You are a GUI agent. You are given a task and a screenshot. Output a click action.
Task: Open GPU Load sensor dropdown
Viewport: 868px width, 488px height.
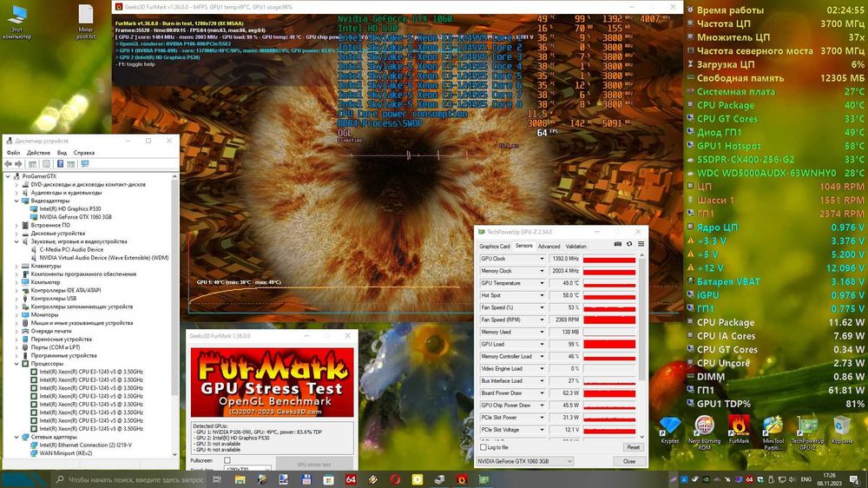tap(542, 344)
